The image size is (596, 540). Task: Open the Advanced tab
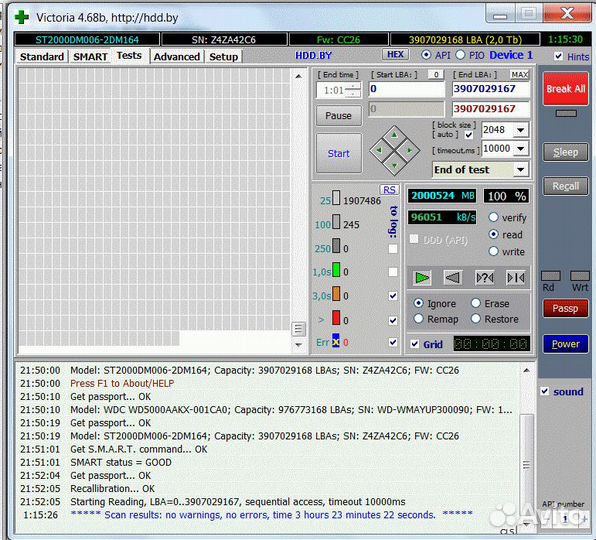pyautogui.click(x=177, y=57)
